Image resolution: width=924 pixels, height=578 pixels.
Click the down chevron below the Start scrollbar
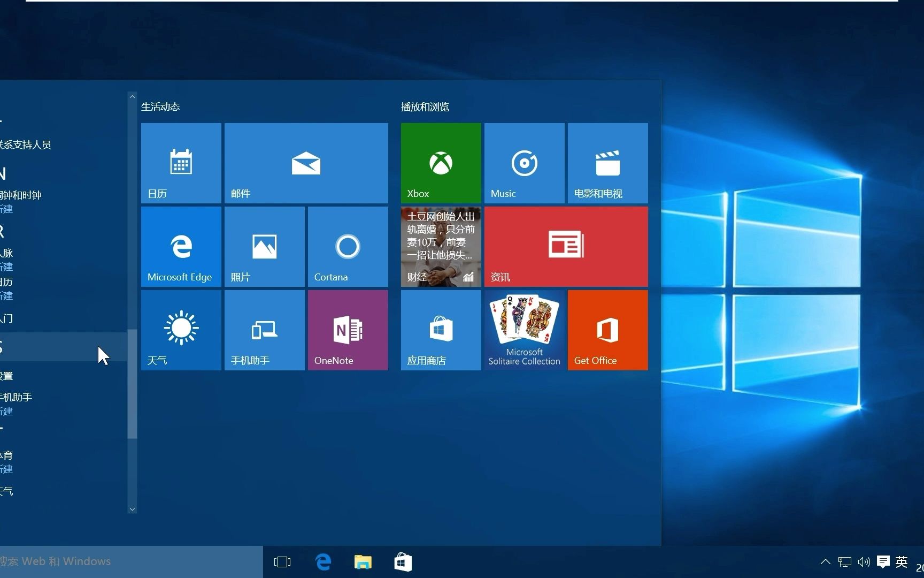(x=132, y=509)
